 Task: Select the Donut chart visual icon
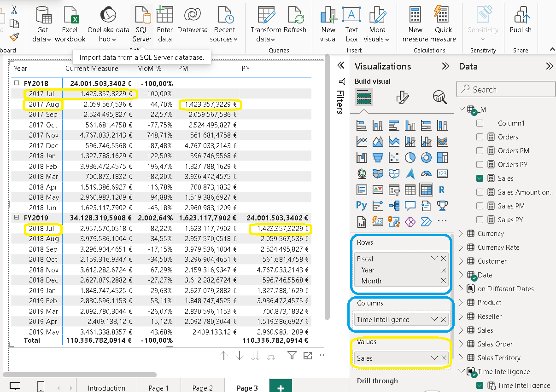click(x=426, y=157)
